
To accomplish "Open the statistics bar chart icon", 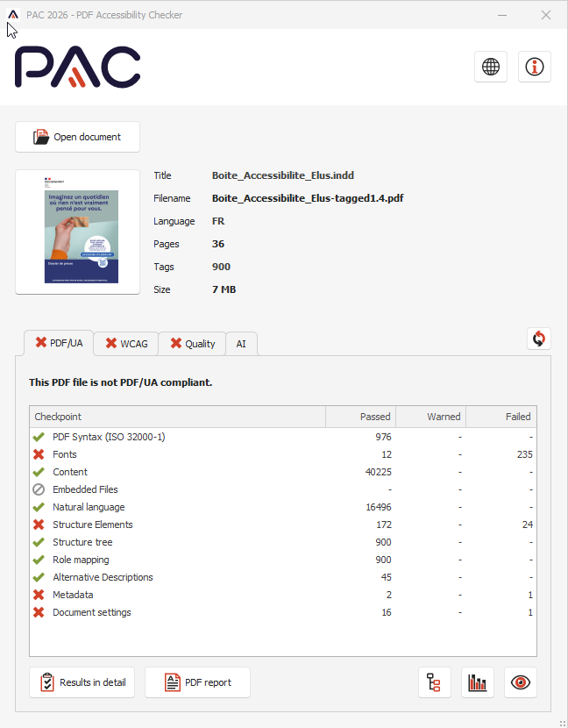I will (478, 682).
